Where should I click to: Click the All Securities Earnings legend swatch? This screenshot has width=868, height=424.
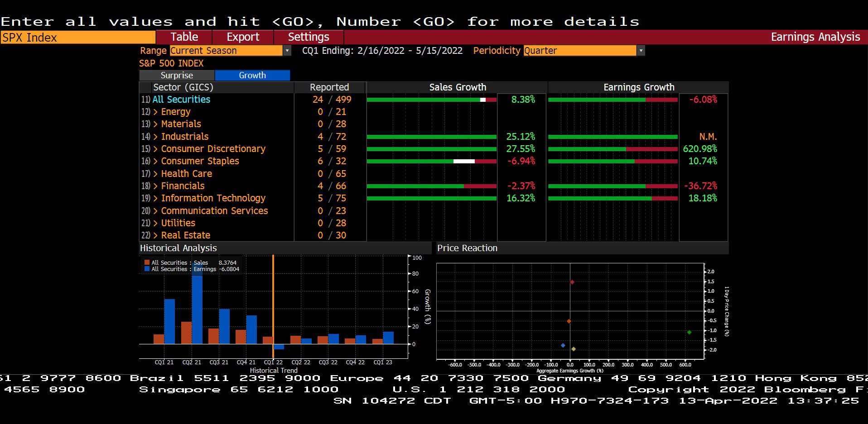pos(147,269)
